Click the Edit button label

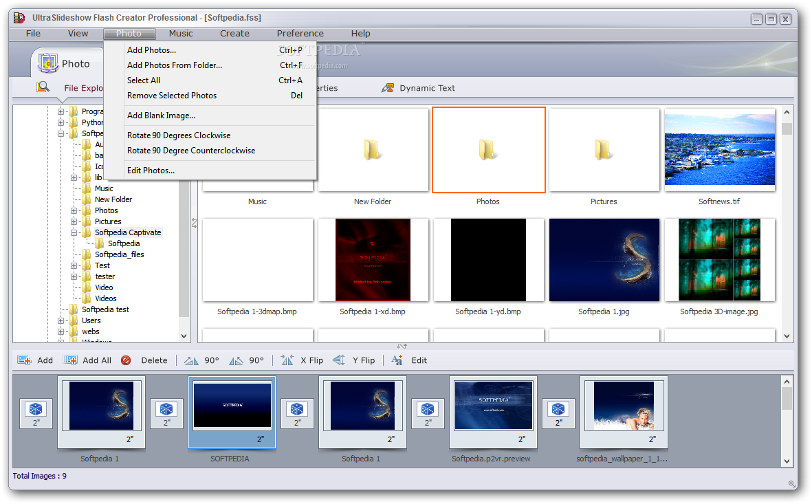click(419, 360)
